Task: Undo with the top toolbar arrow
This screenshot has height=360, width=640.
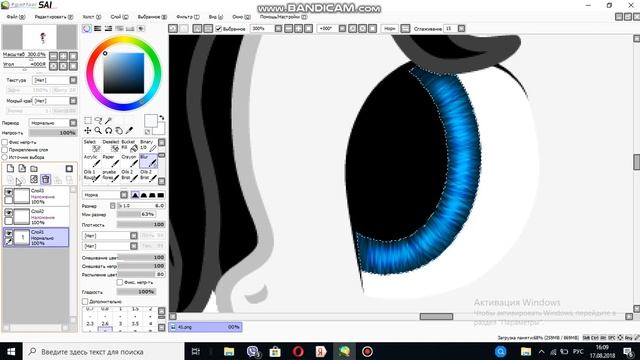Action: point(173,29)
